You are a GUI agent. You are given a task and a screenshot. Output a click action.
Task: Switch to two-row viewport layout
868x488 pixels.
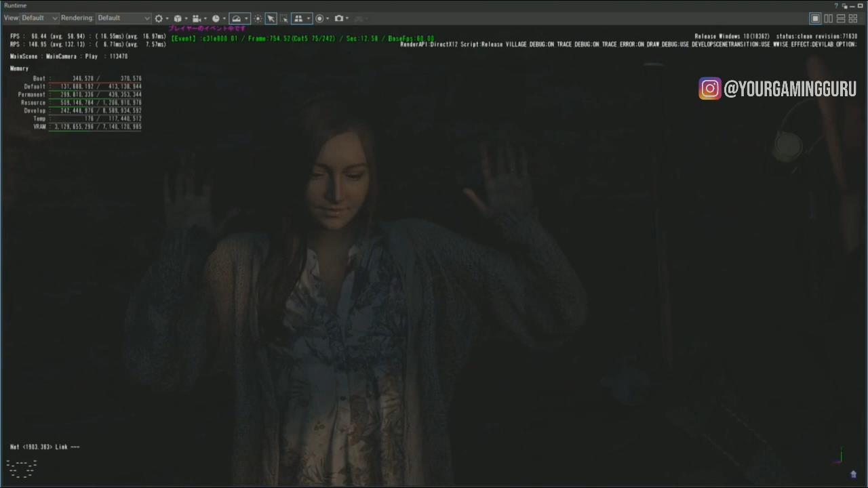click(x=841, y=18)
